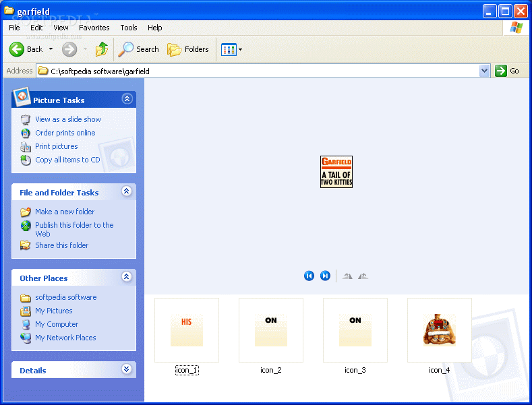Select the icon_3 thumbnail
Image resolution: width=532 pixels, height=405 pixels.
pos(355,330)
